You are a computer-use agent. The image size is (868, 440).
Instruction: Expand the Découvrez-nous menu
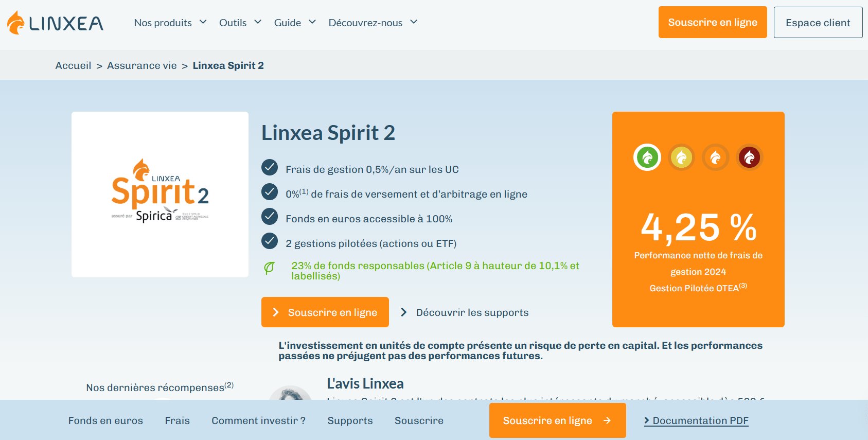pos(373,23)
